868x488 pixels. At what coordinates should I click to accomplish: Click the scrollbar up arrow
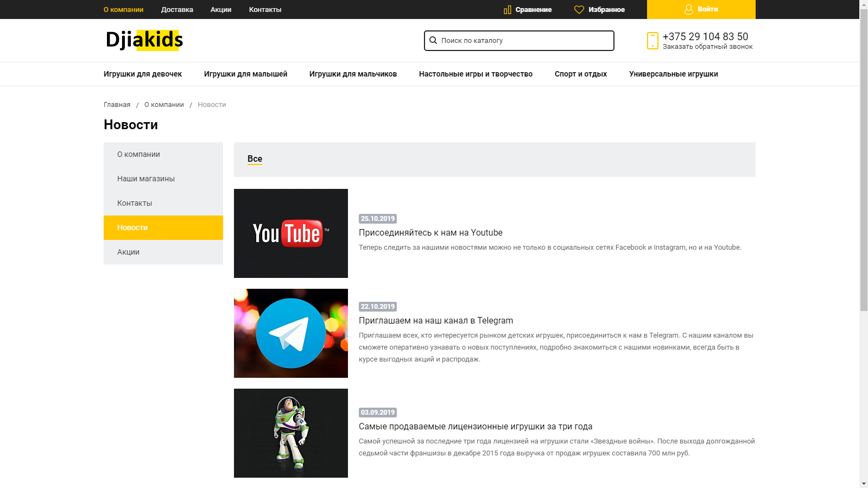click(864, 4)
